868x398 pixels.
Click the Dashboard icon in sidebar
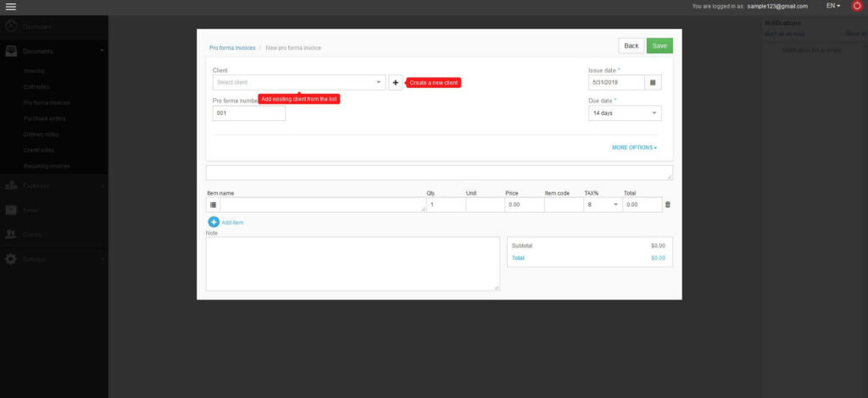11,26
